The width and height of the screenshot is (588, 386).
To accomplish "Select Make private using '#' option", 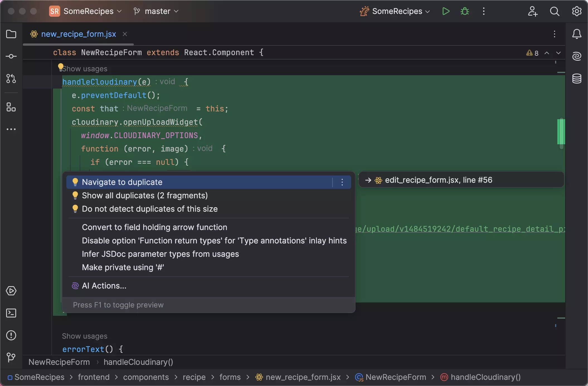I will click(123, 267).
